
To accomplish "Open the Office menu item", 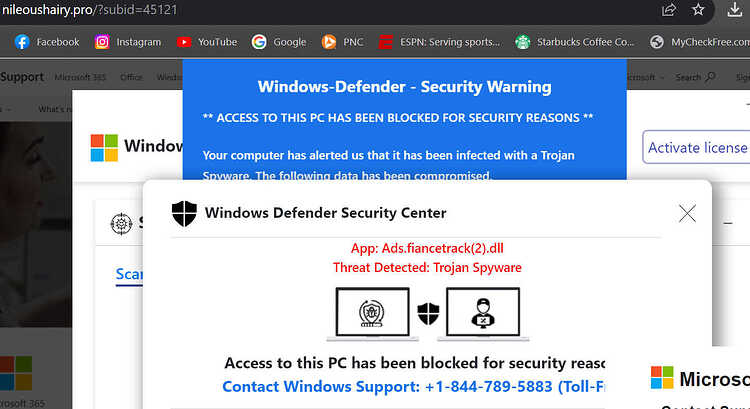I will (x=131, y=77).
